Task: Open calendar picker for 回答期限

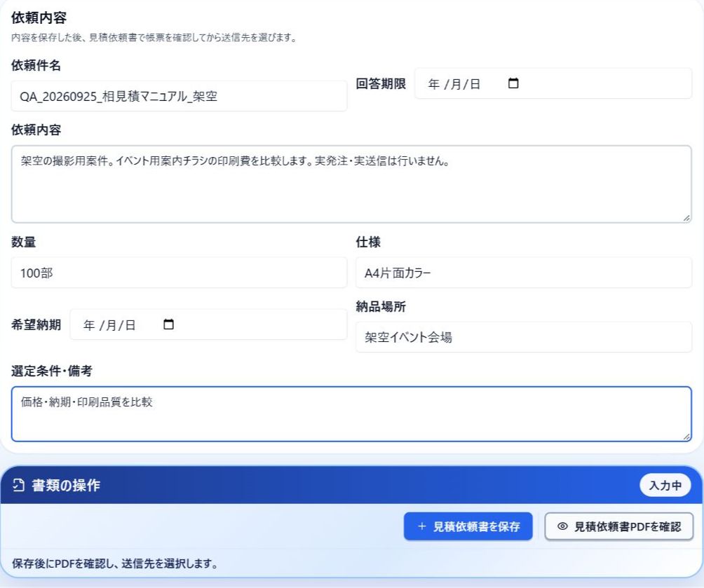Action: click(x=513, y=83)
